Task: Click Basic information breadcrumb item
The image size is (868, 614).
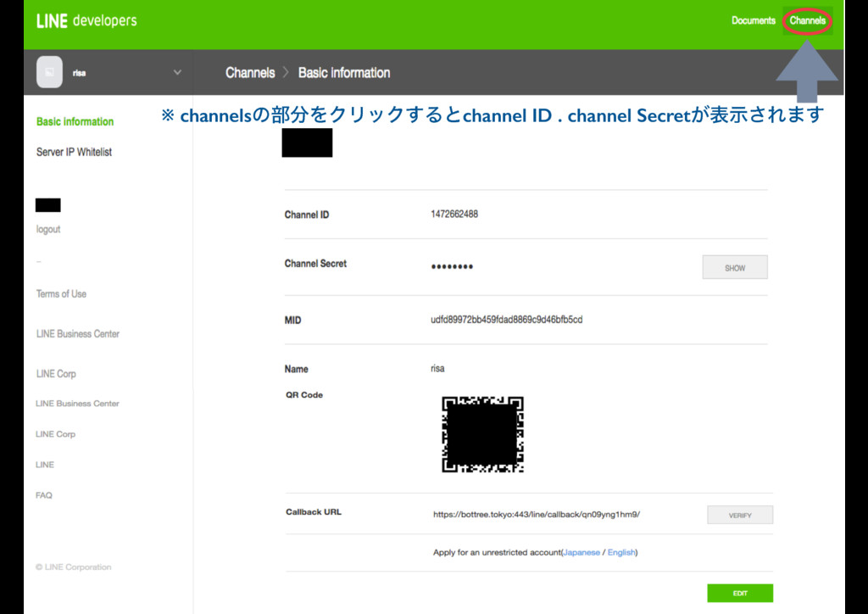Action: 344,73
